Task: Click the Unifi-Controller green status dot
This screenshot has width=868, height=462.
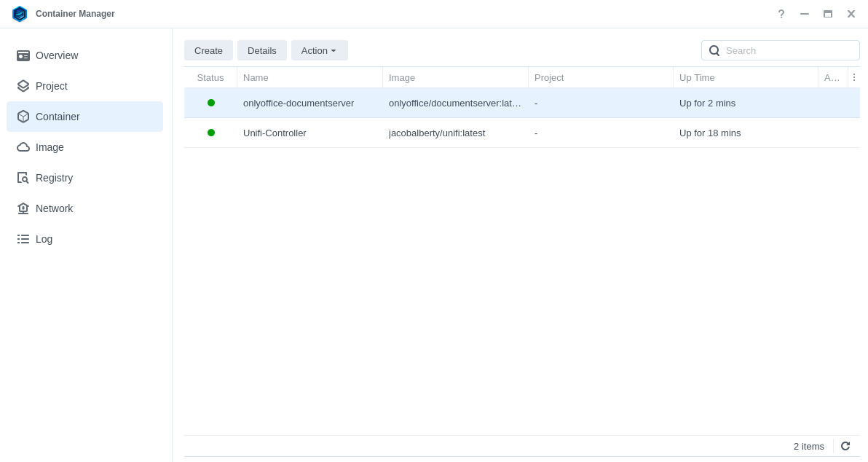Action: coord(211,133)
